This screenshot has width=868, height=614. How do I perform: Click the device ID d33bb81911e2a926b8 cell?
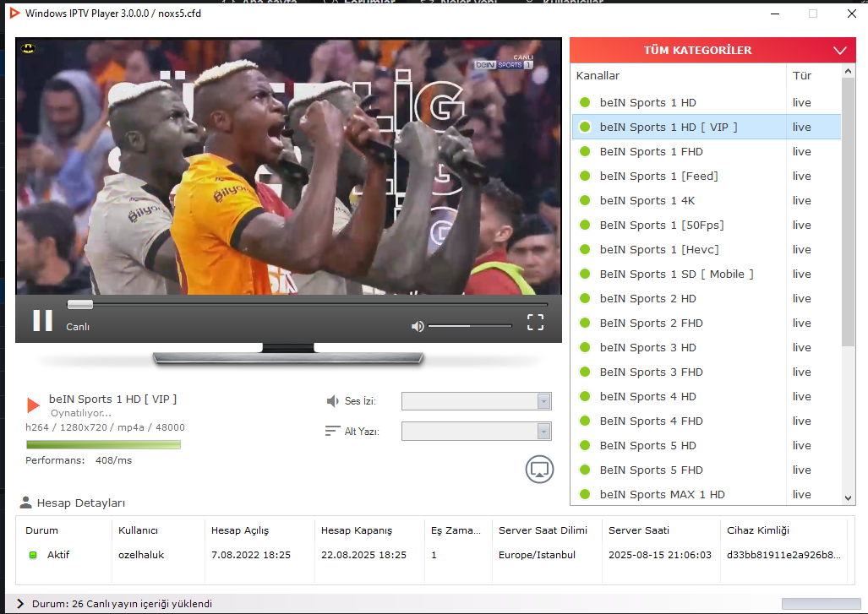tap(783, 555)
